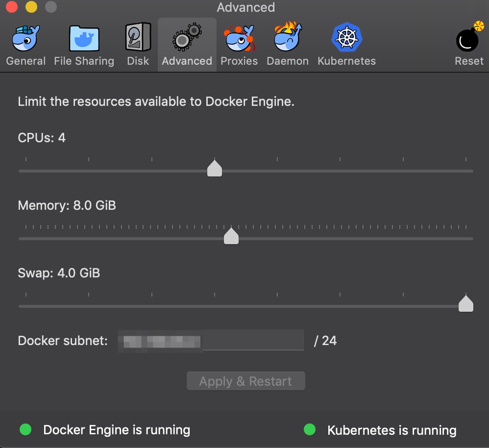Click the CPUs slider handle

214,168
